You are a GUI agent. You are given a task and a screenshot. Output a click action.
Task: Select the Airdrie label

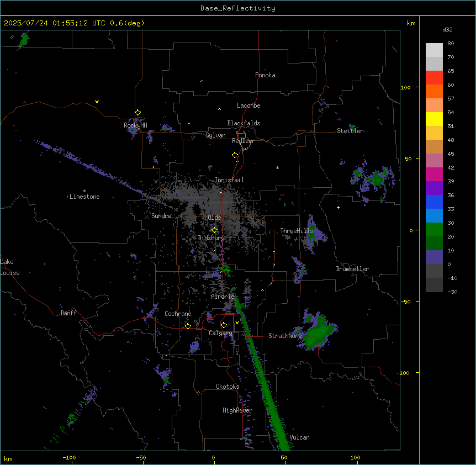223,297
